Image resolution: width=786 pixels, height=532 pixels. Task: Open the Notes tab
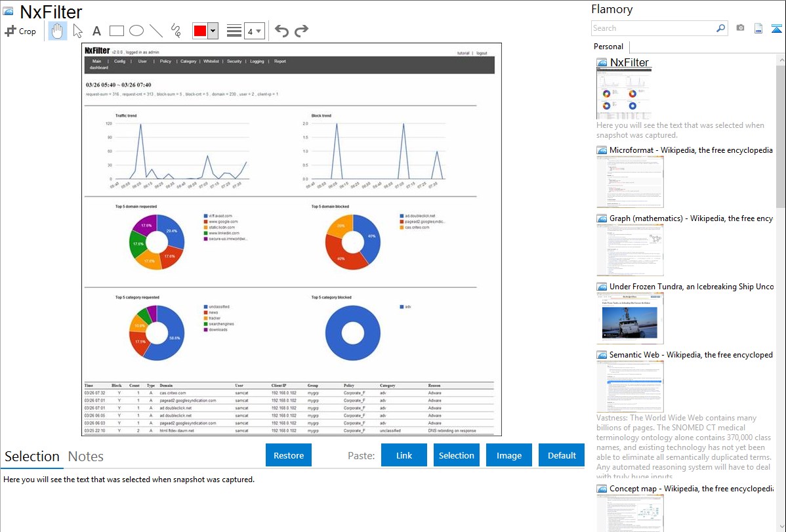pos(86,457)
